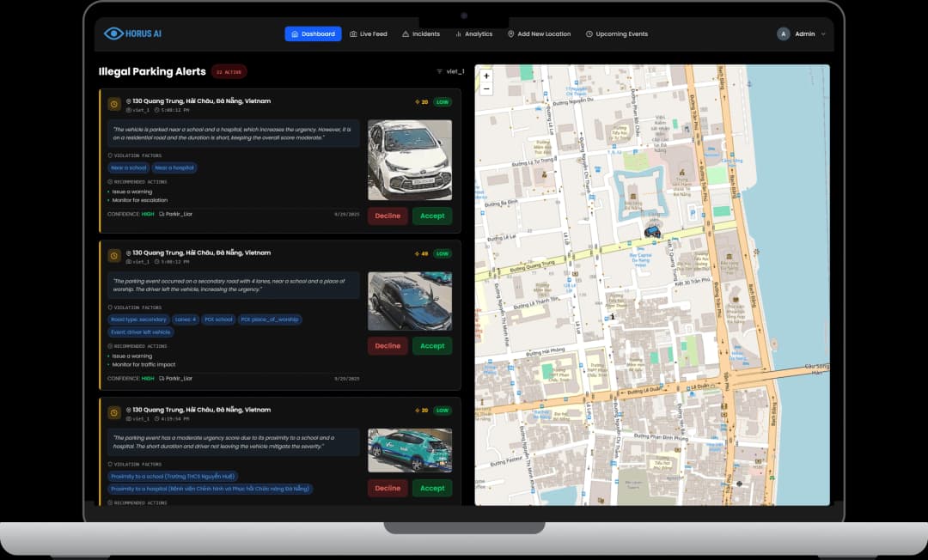Image resolution: width=928 pixels, height=560 pixels.
Task: Zoom out the map with the minus button
Action: (x=486, y=88)
